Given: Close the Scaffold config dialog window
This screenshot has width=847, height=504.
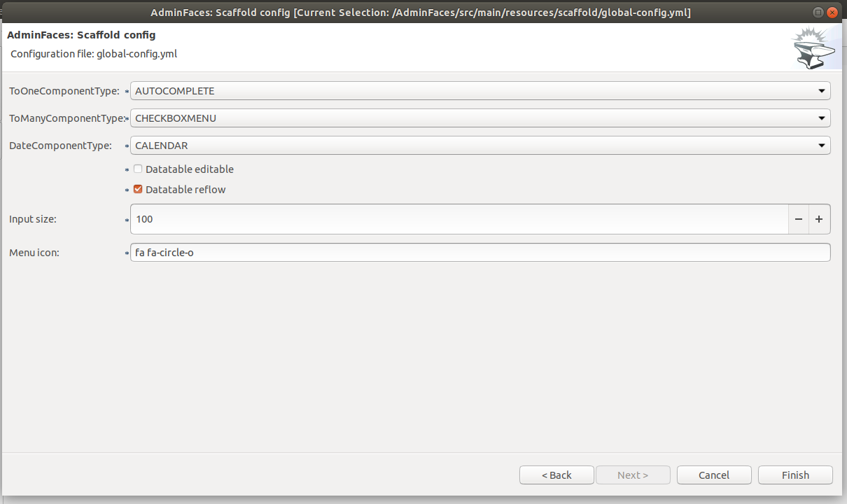Looking at the screenshot, I should 832,13.
